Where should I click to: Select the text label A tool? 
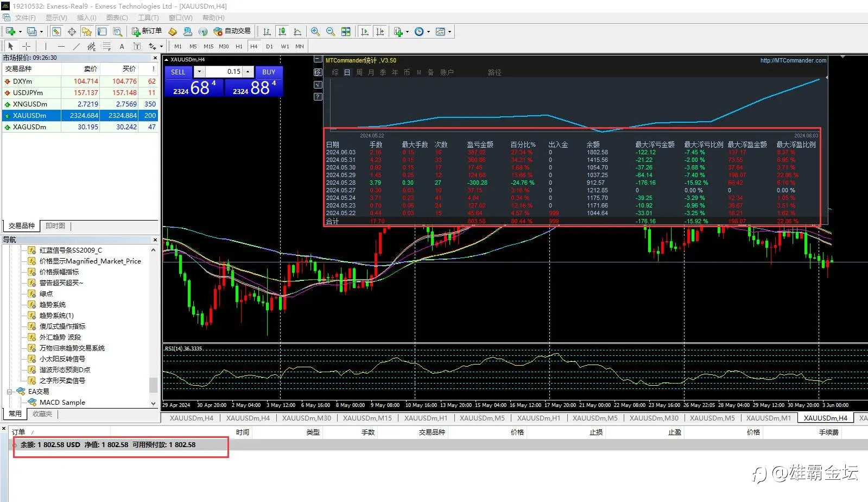[x=122, y=46]
